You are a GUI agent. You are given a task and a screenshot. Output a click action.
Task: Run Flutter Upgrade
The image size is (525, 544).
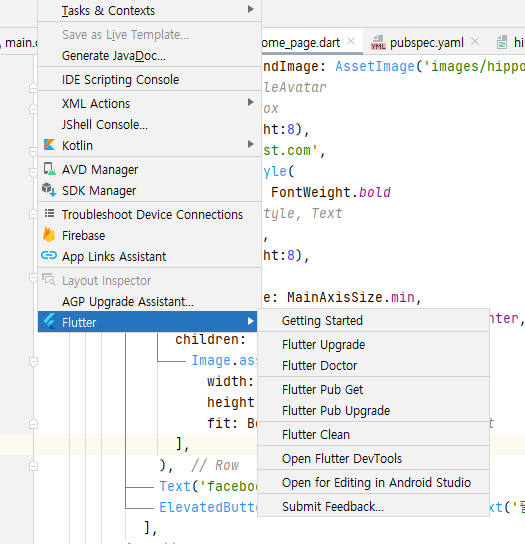(373, 345)
